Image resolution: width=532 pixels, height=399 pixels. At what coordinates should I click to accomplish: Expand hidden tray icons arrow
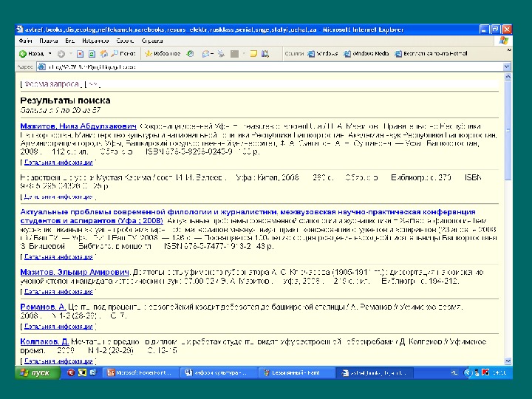tap(468, 372)
